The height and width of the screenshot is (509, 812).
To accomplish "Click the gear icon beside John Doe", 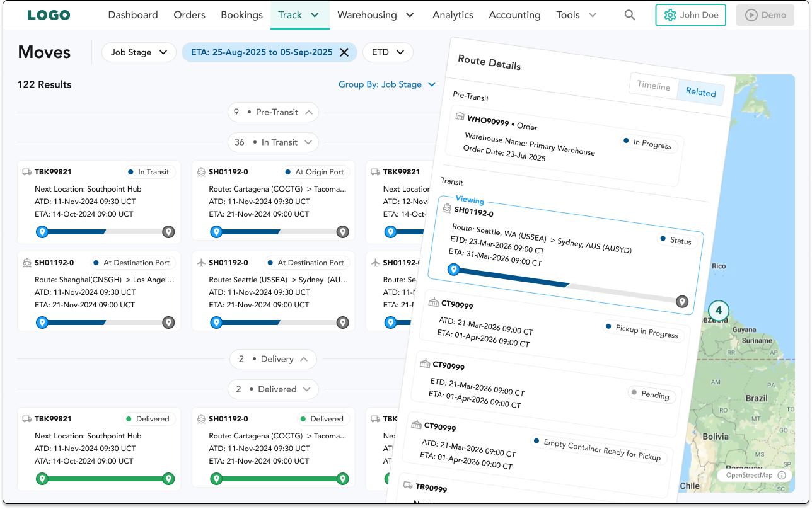I will click(x=670, y=15).
